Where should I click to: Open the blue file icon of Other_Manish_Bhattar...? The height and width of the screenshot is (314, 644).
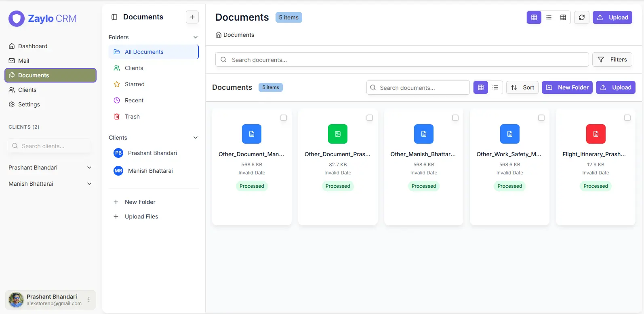pyautogui.click(x=424, y=134)
